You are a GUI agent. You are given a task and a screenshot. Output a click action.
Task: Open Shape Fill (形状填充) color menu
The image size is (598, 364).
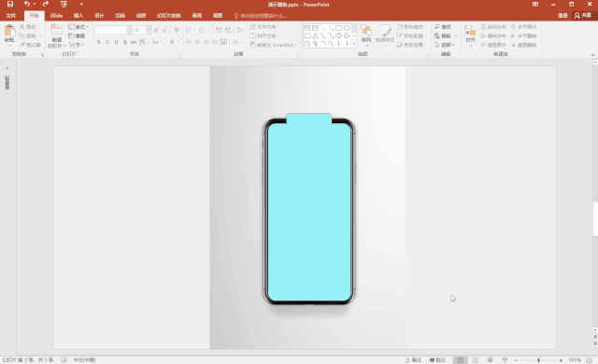click(x=412, y=27)
